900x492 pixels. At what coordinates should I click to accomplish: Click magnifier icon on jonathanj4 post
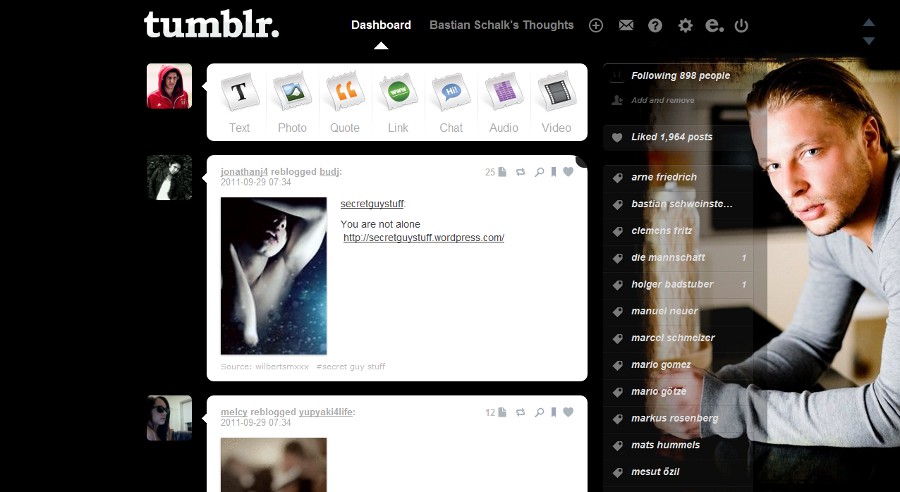click(539, 172)
